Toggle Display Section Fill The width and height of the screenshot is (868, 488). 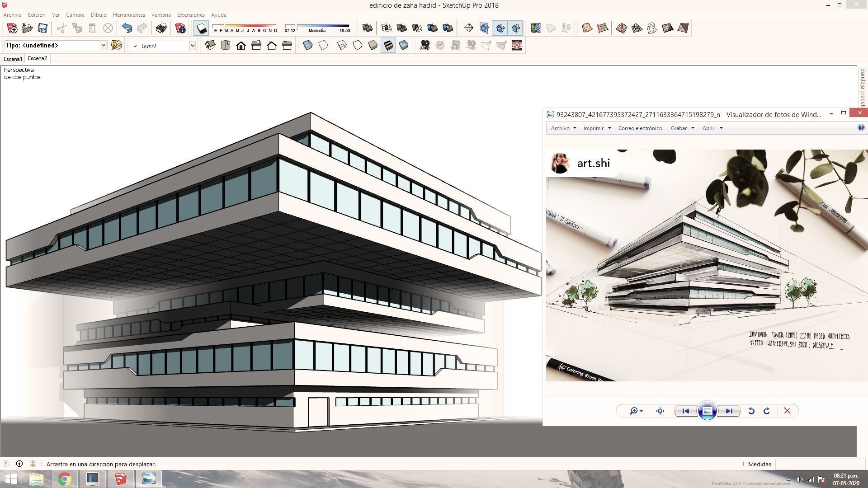coord(516,28)
